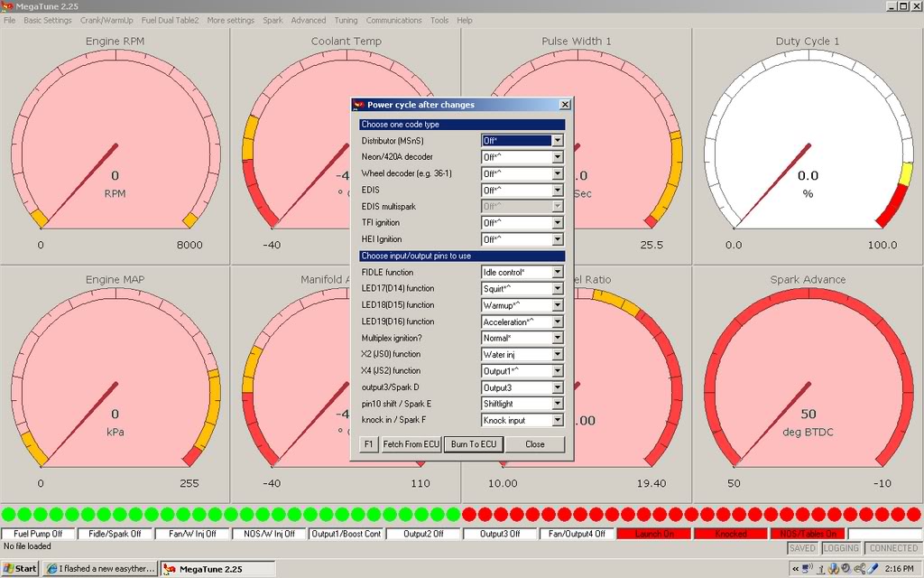Open the Tools menu

439,20
